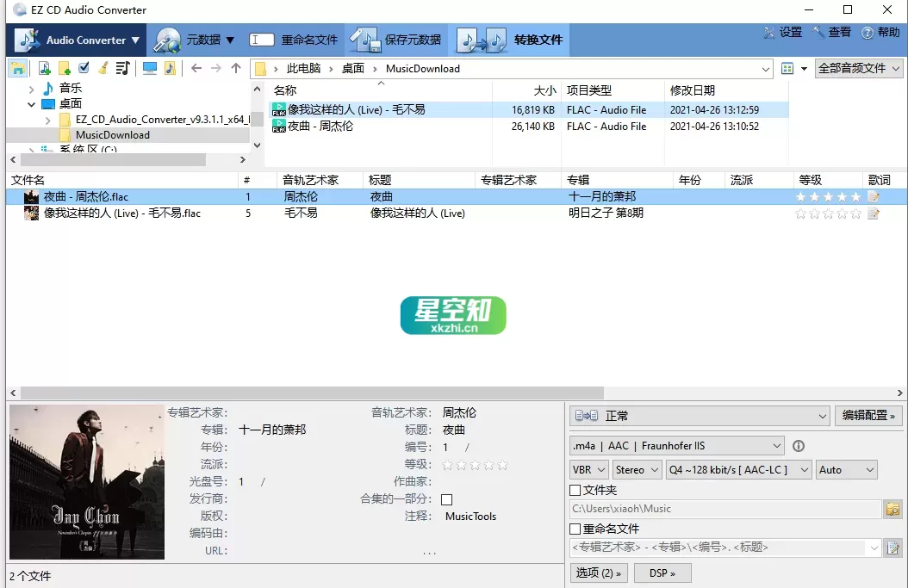
Task: Click the browse folder icon next to output path
Action: 893,508
